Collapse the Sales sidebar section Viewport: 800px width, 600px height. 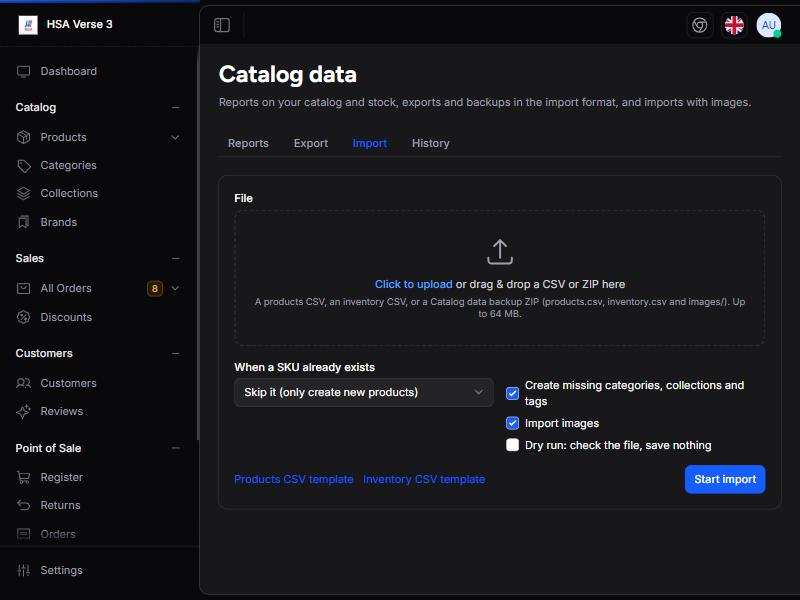tap(176, 259)
